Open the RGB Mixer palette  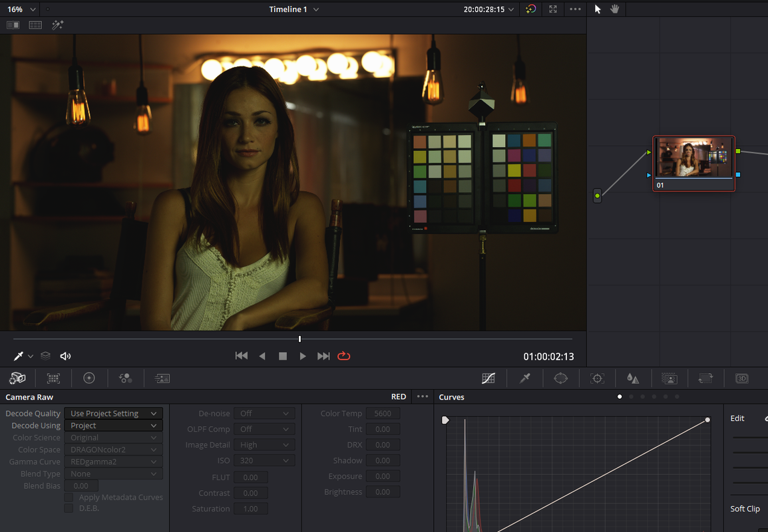click(x=125, y=378)
